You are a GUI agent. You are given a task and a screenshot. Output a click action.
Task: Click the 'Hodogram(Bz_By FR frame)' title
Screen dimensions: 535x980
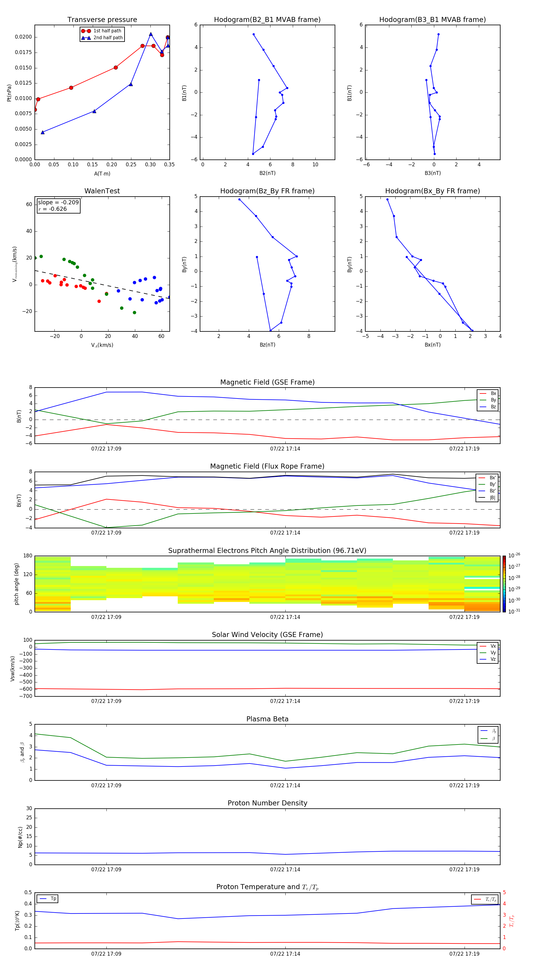(x=267, y=191)
